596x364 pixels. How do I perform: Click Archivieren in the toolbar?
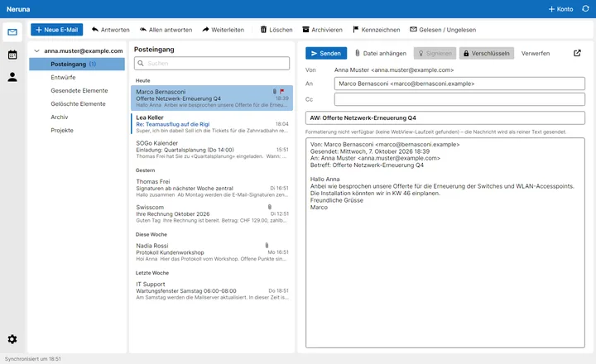[x=322, y=30]
